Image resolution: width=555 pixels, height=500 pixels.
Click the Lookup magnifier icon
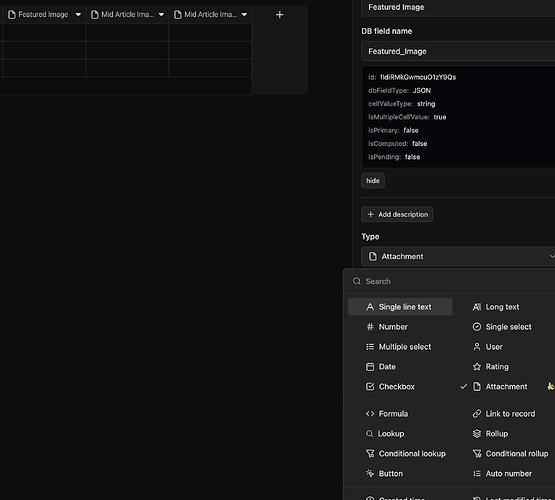click(x=369, y=433)
